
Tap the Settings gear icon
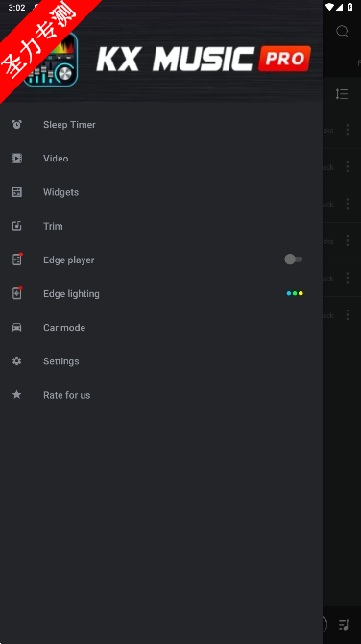point(17,361)
